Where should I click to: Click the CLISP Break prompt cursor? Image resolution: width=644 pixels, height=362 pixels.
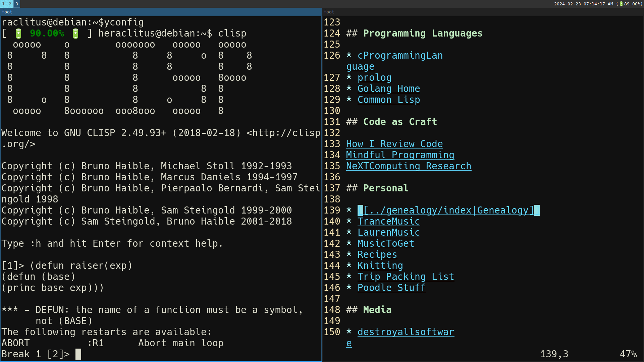click(x=78, y=354)
